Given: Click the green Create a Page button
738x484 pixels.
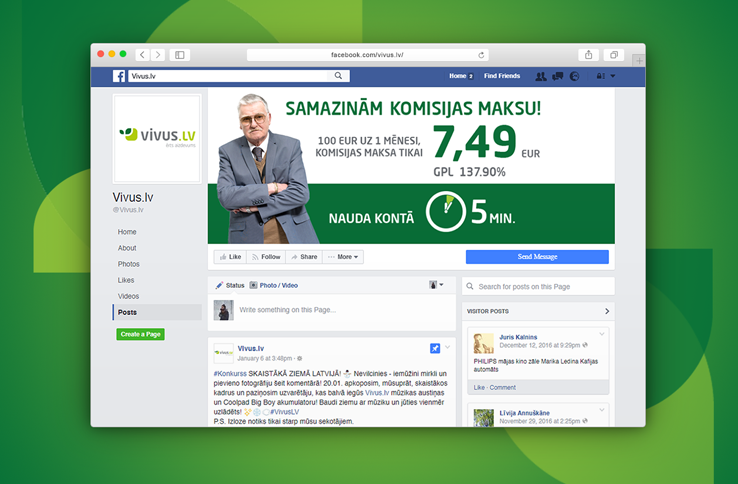Looking at the screenshot, I should [140, 334].
